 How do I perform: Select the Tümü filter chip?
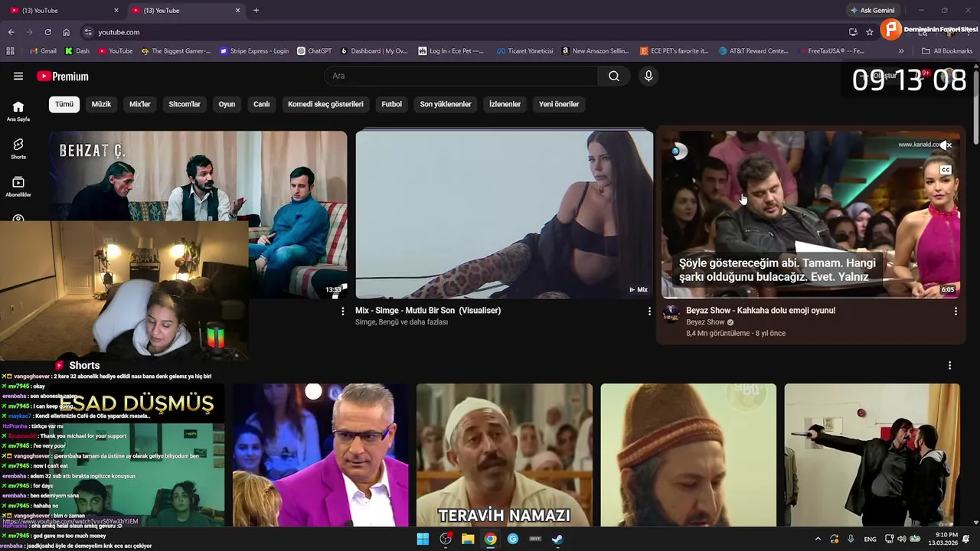[x=64, y=104]
